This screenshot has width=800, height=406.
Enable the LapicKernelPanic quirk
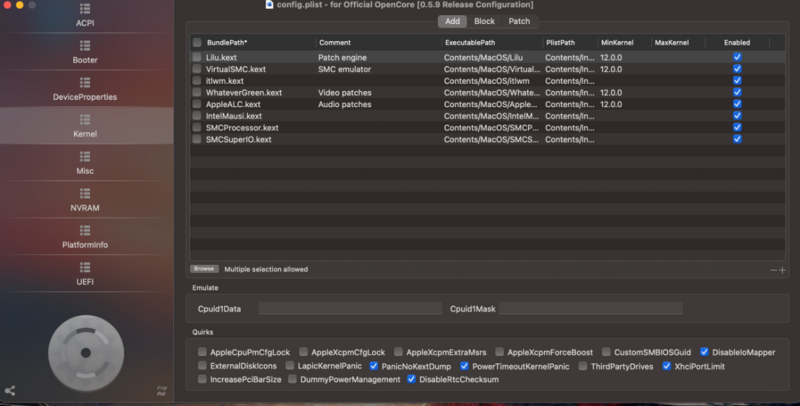290,366
